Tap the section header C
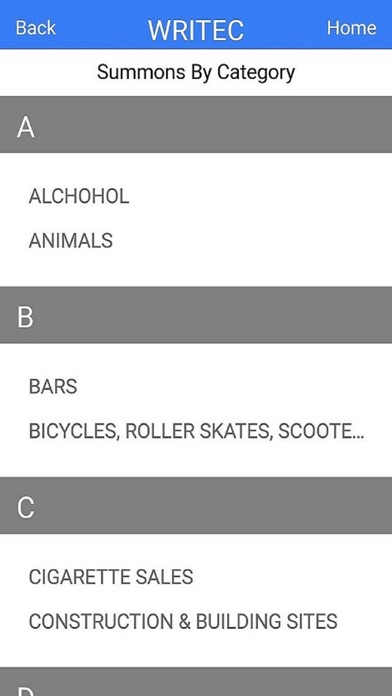The width and height of the screenshot is (392, 696). pos(196,505)
